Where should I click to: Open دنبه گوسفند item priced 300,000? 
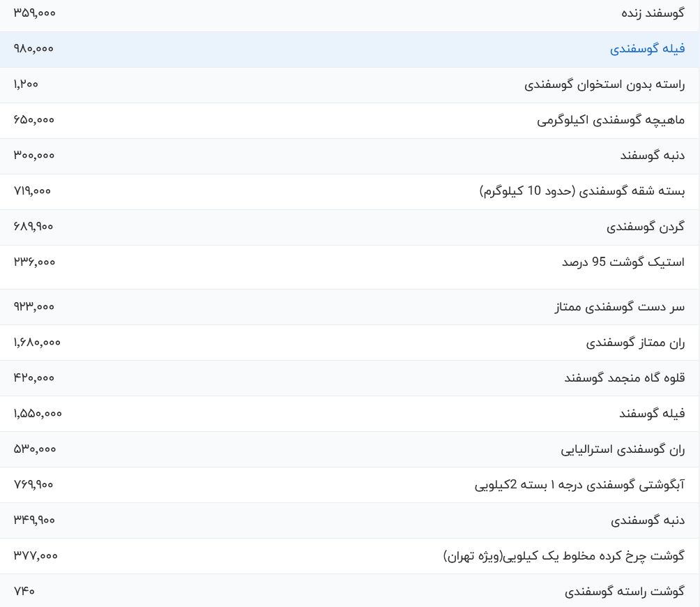pyautogui.click(x=652, y=156)
